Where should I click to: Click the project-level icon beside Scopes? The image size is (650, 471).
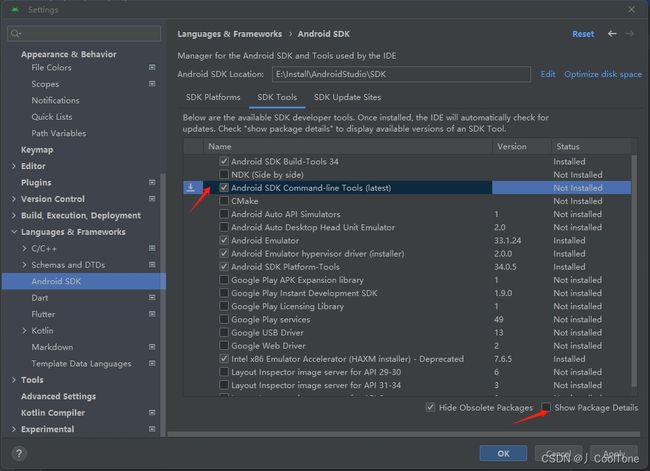click(x=152, y=84)
